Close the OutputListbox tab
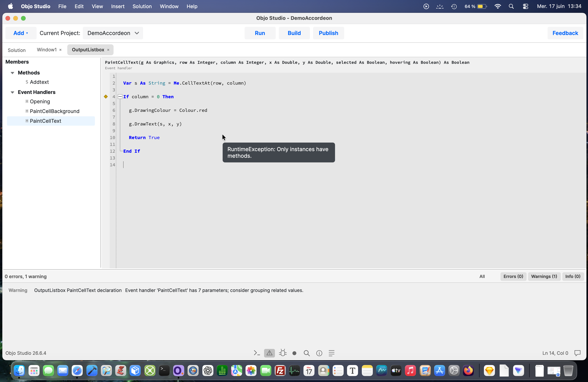Viewport: 588px width, 382px height. click(108, 50)
